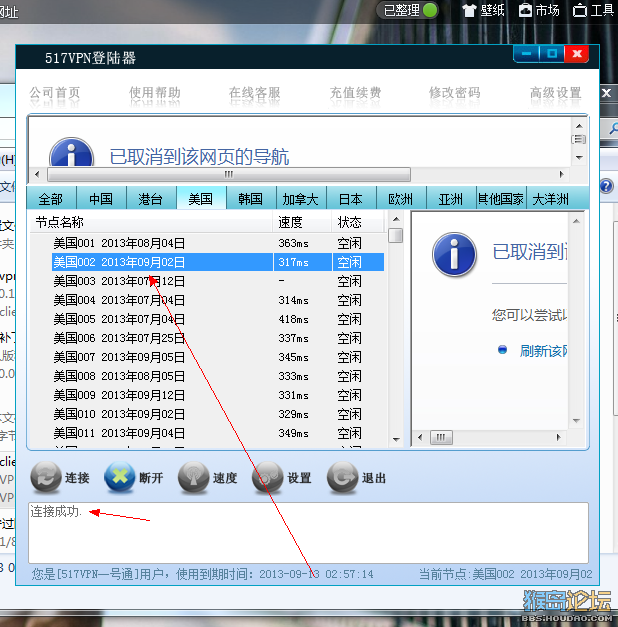Open 充值续费 recharge menu item
Image resolution: width=618 pixels, height=627 pixels.
[x=355, y=93]
